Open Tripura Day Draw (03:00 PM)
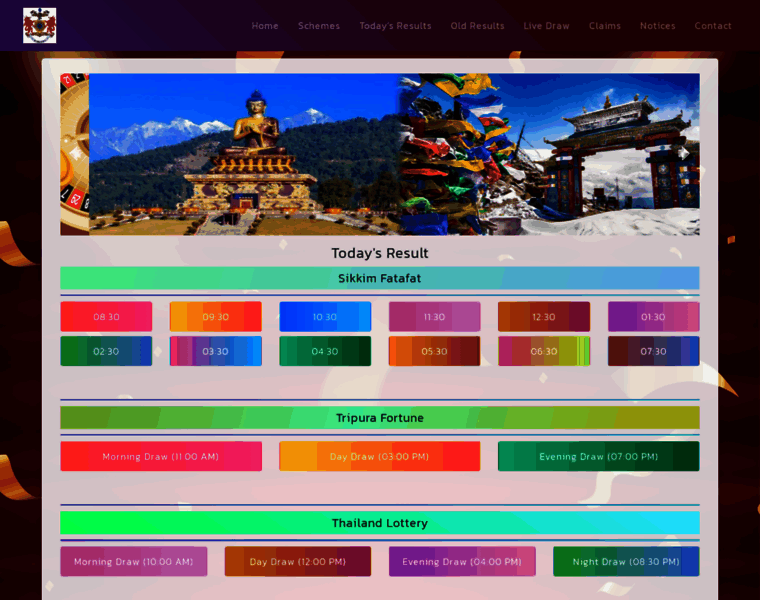Screen dimensions: 760x600 tap(380, 456)
